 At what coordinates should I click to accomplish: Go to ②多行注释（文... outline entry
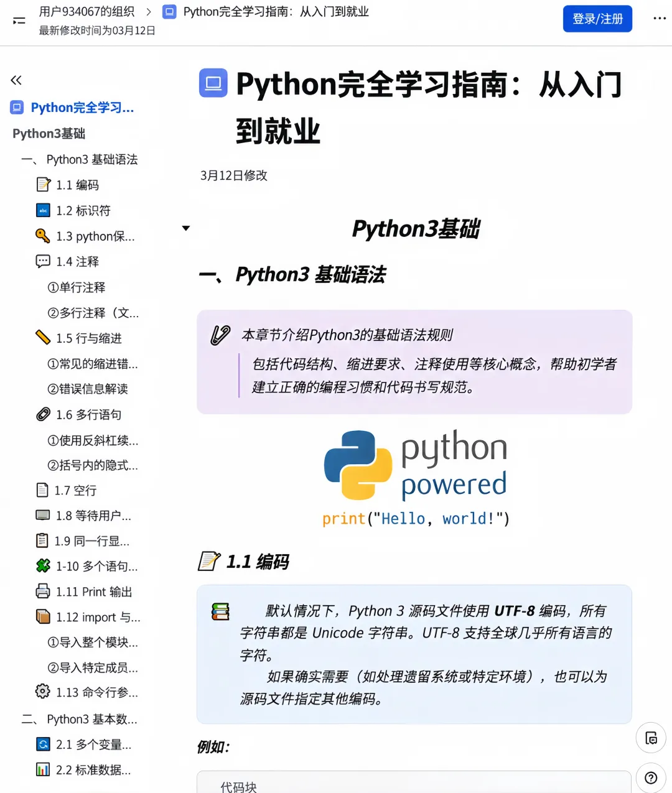tap(93, 312)
